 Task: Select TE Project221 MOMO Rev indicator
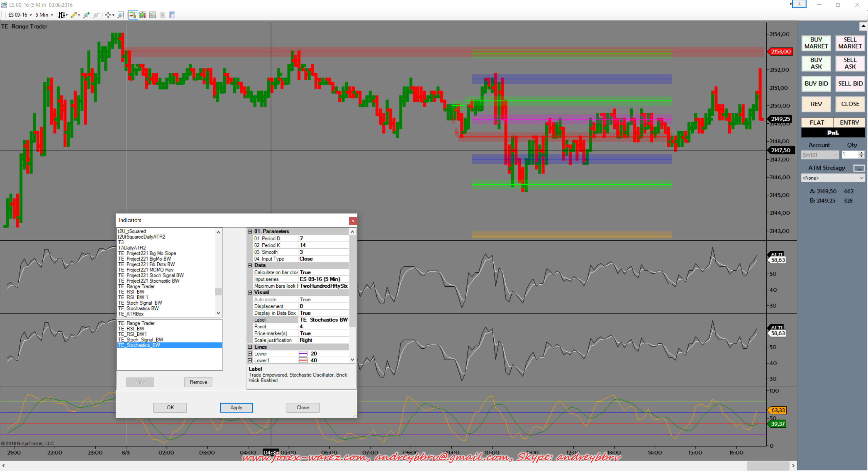146,270
